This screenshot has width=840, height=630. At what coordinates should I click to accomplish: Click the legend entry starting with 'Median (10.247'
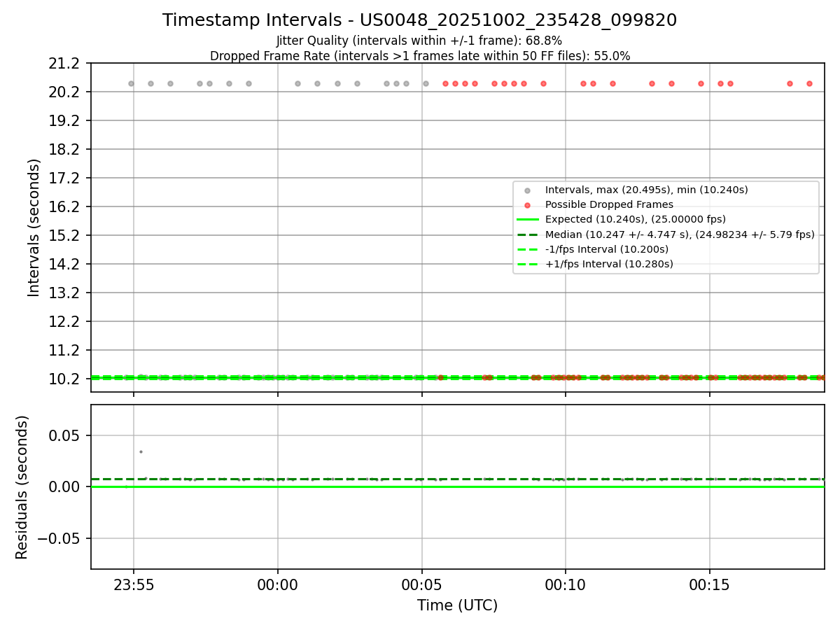tap(680, 234)
